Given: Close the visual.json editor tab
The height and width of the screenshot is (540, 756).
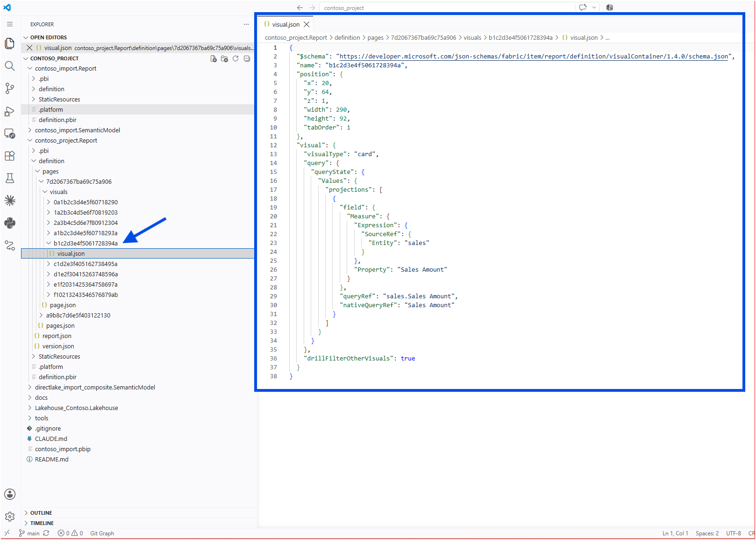Looking at the screenshot, I should (307, 24).
